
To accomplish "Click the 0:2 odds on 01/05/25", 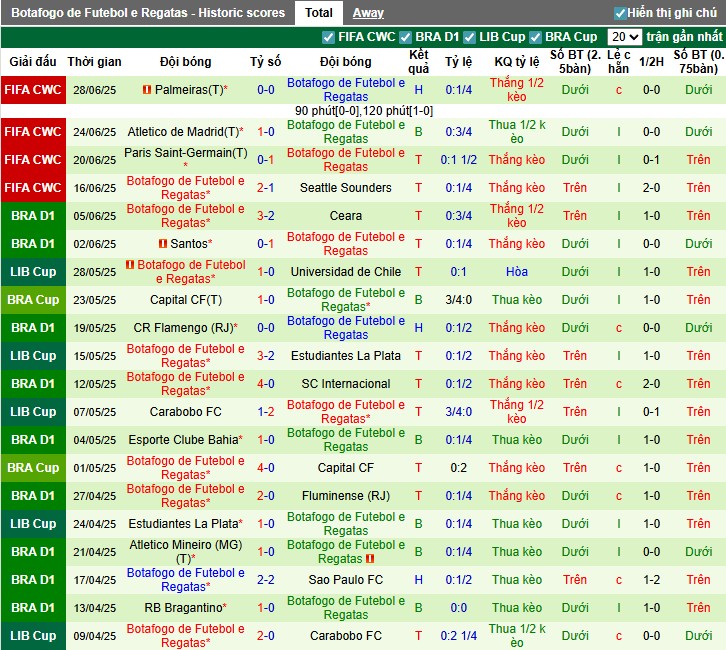I will tap(458, 468).
